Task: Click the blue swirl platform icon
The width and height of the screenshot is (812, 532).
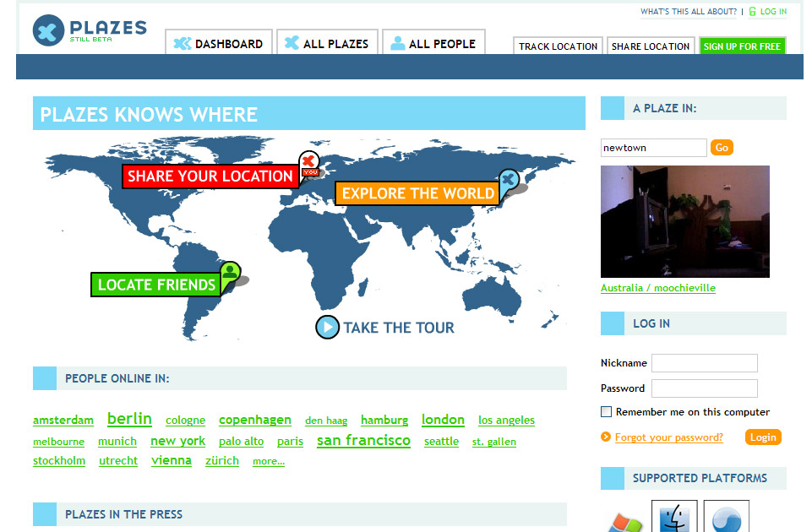Action: click(x=726, y=517)
